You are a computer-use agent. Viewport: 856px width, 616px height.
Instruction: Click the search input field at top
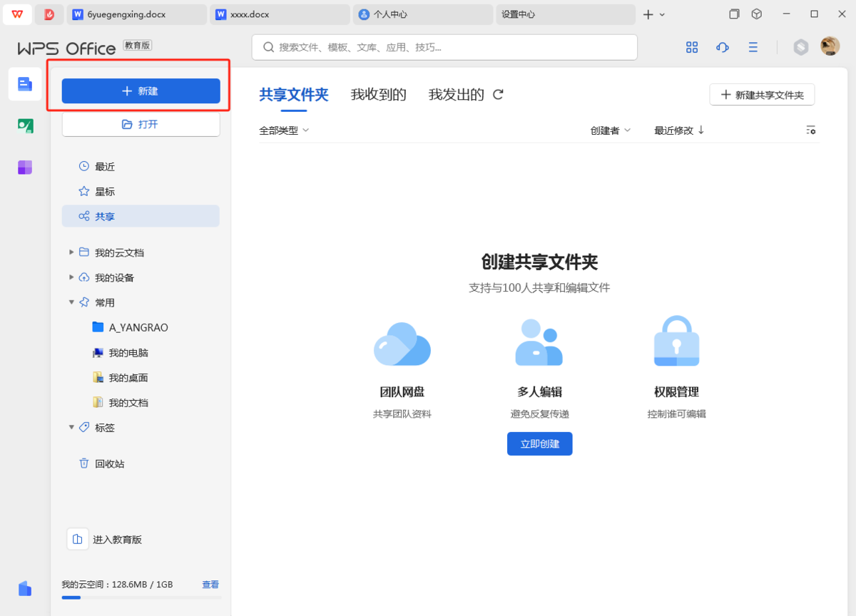pyautogui.click(x=444, y=47)
